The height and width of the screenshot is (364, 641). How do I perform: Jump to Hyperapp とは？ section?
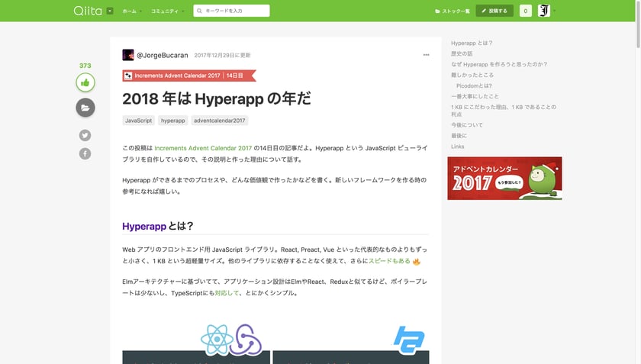click(472, 43)
